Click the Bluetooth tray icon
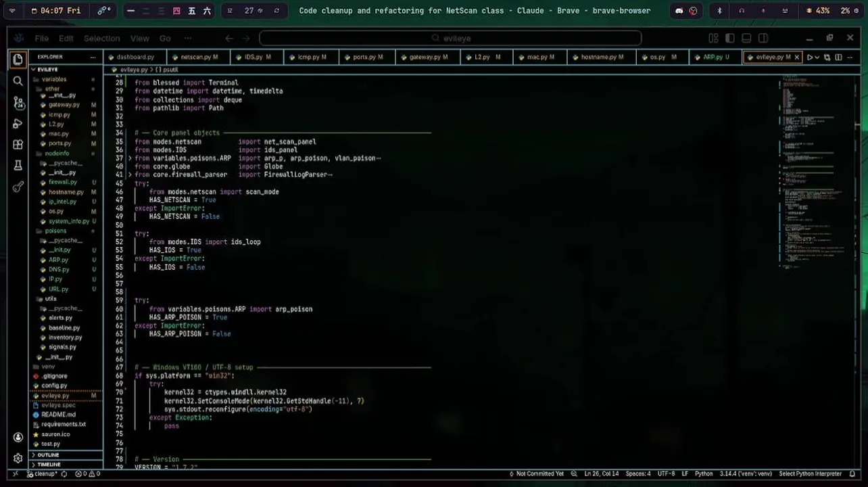Viewport: 868px width, 487px height. [719, 11]
